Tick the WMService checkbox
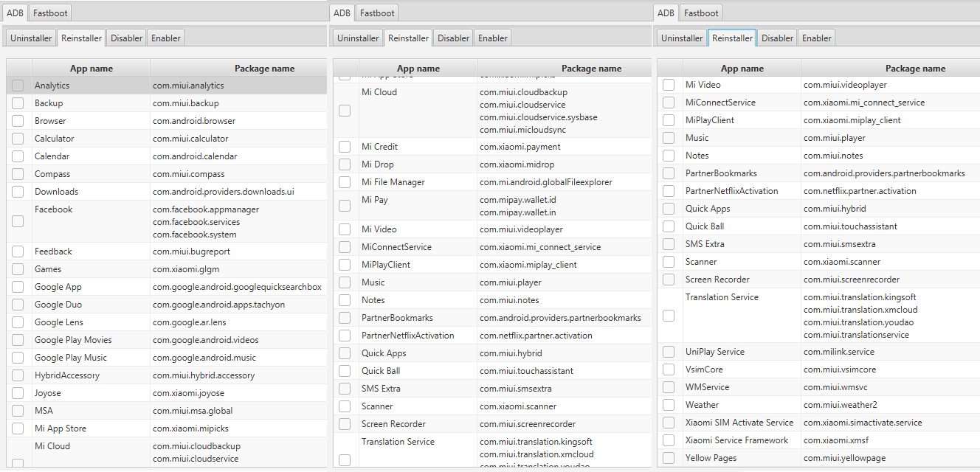980x472 pixels. point(669,387)
